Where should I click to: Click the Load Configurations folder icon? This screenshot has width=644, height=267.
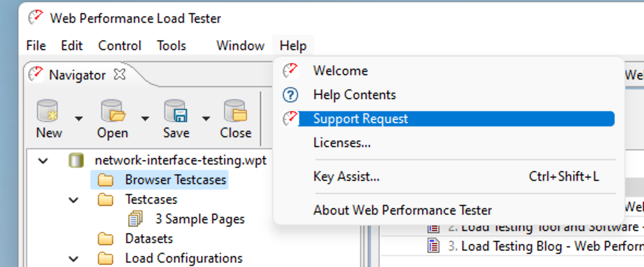tap(106, 259)
